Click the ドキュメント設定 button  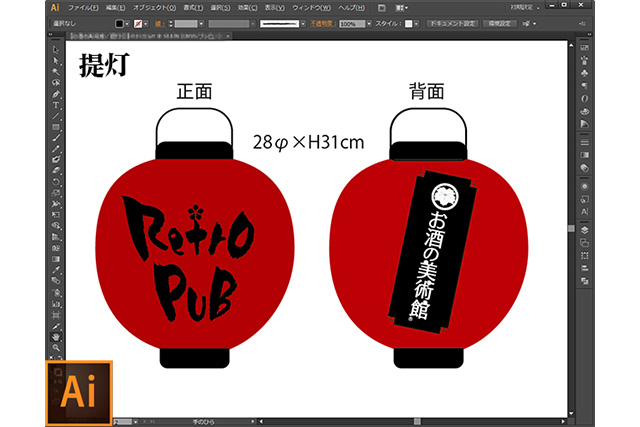click(453, 24)
